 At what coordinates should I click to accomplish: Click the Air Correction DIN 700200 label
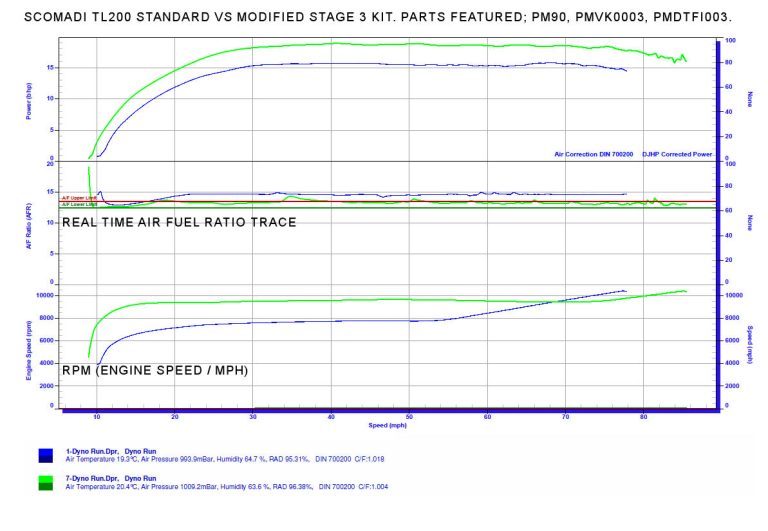tap(594, 155)
